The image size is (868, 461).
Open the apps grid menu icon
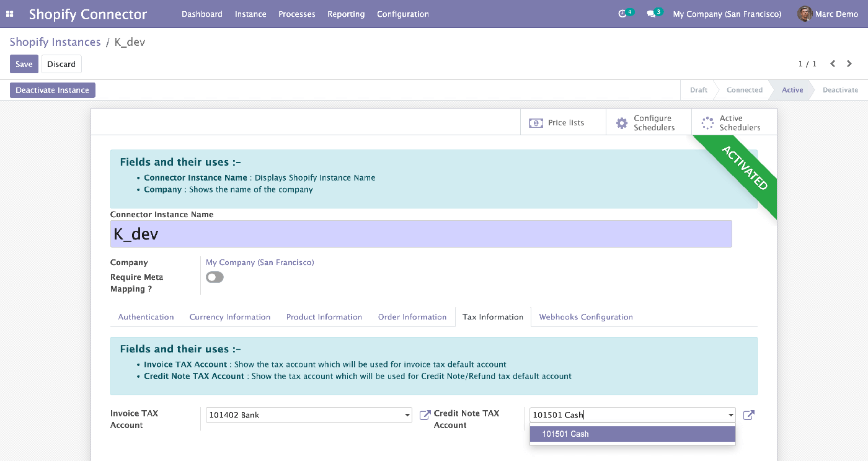click(x=10, y=14)
